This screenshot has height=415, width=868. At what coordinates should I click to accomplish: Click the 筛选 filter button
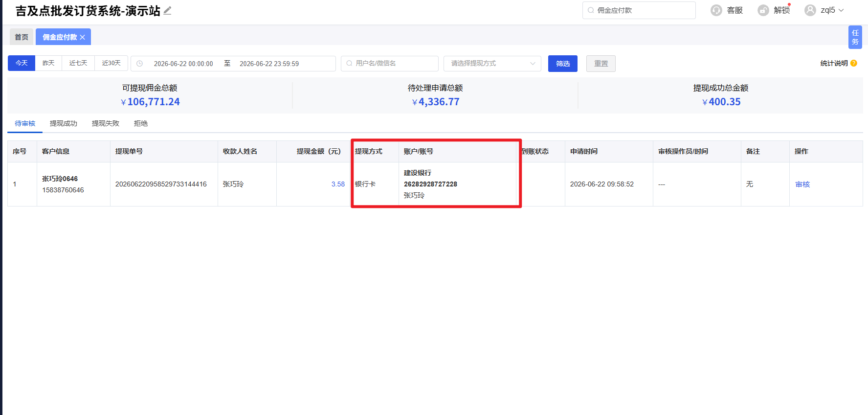pos(563,64)
